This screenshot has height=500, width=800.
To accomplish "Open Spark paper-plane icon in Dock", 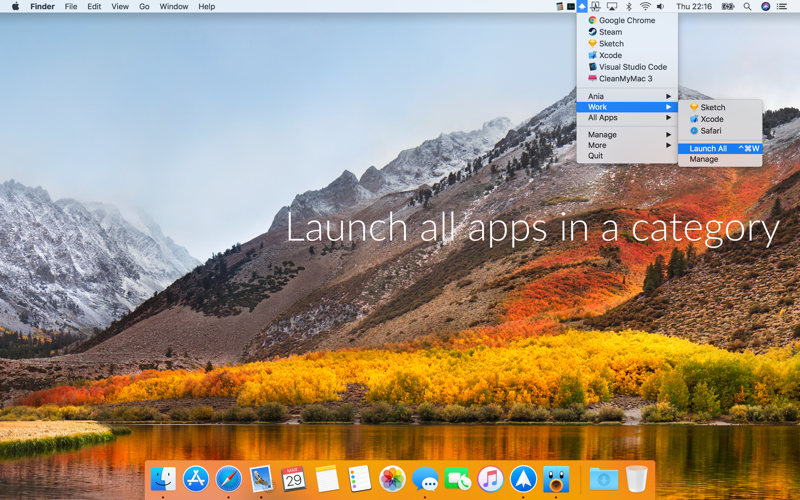I will coord(523,479).
